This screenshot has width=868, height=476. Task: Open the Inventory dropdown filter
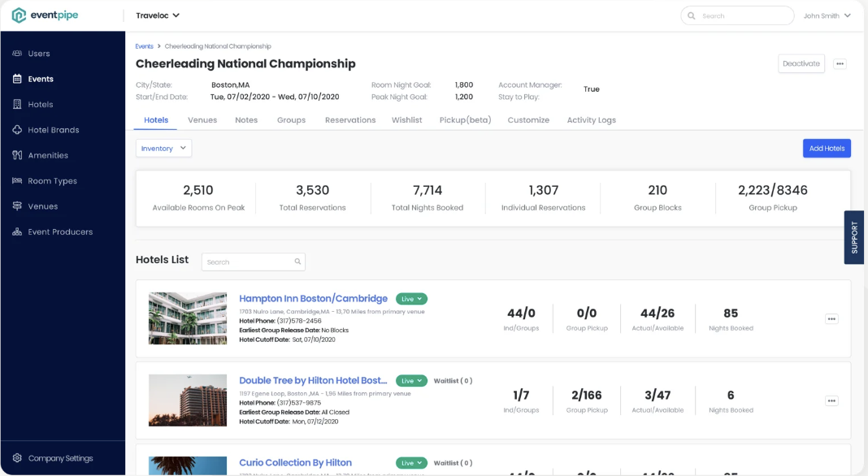(x=163, y=149)
